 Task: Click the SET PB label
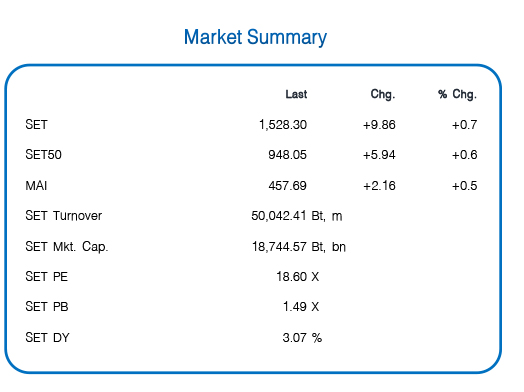[x=47, y=306]
